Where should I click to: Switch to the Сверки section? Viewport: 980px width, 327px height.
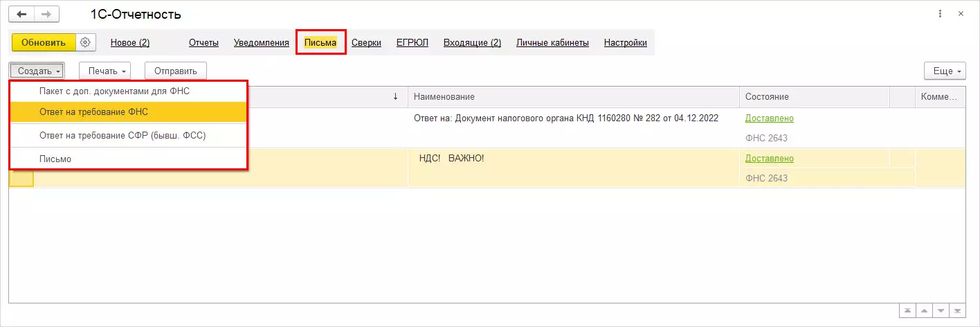coord(366,43)
